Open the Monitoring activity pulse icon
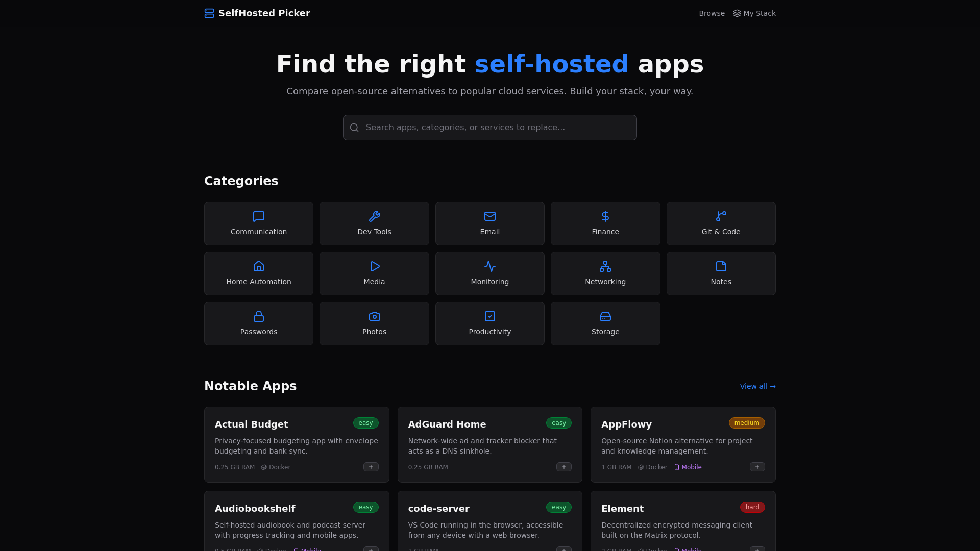This screenshot has width=980, height=551. tap(490, 266)
